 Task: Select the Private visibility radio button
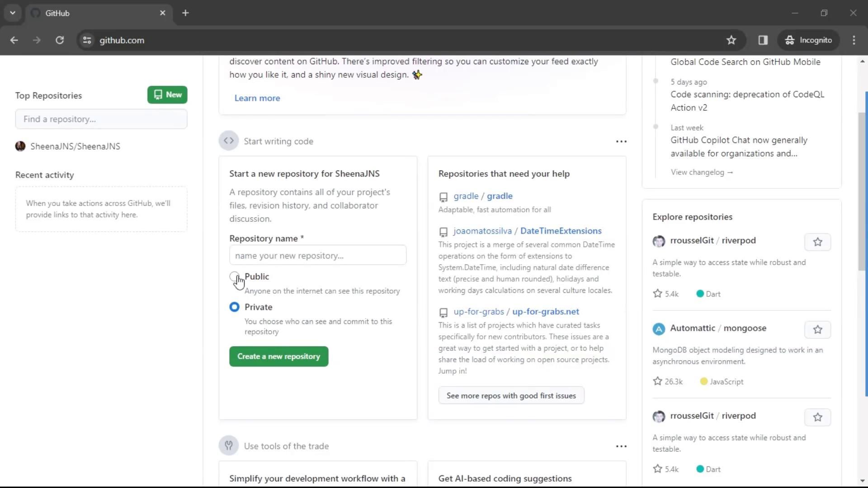point(234,307)
